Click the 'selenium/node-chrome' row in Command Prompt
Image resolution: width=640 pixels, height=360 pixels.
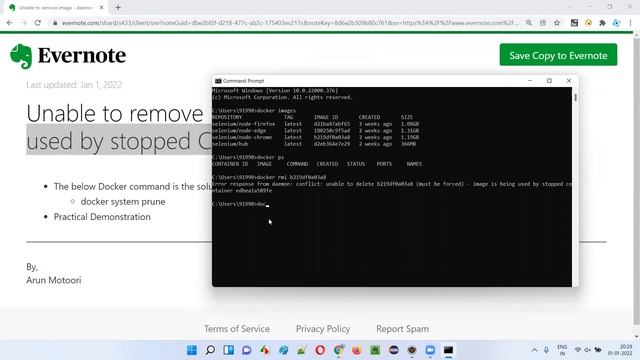tap(316, 137)
